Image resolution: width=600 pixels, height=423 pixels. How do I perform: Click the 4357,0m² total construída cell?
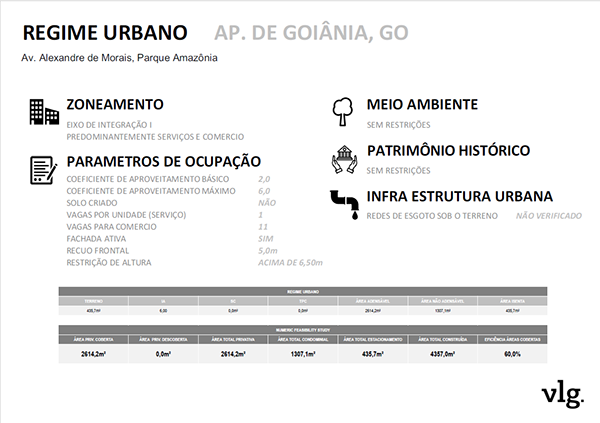(x=442, y=354)
